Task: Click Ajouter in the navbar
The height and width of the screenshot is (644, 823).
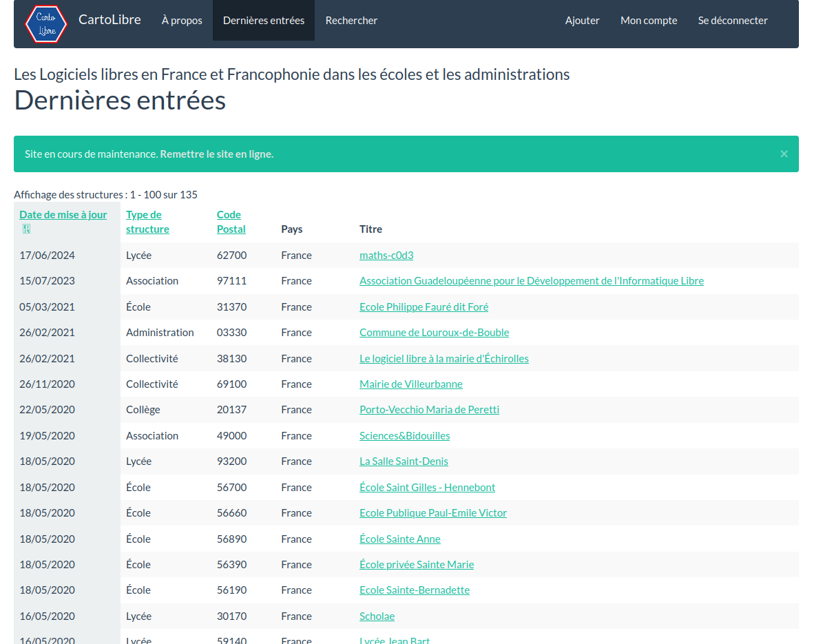Action: coord(582,21)
